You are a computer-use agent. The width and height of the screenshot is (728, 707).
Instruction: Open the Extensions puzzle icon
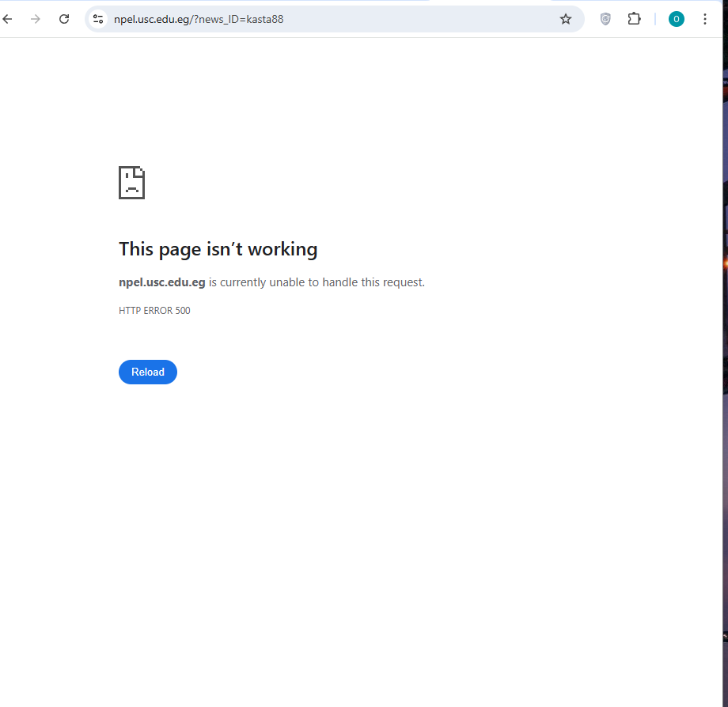click(634, 19)
